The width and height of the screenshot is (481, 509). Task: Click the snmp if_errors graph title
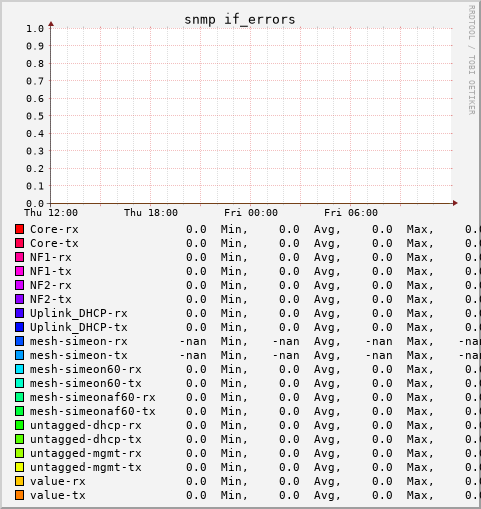[x=240, y=20]
